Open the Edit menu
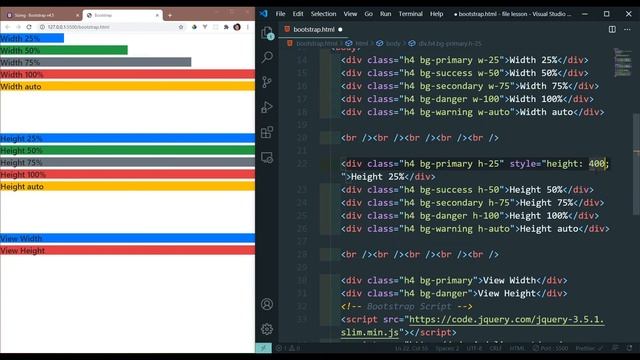The height and width of the screenshot is (360, 640). pyautogui.click(x=298, y=14)
